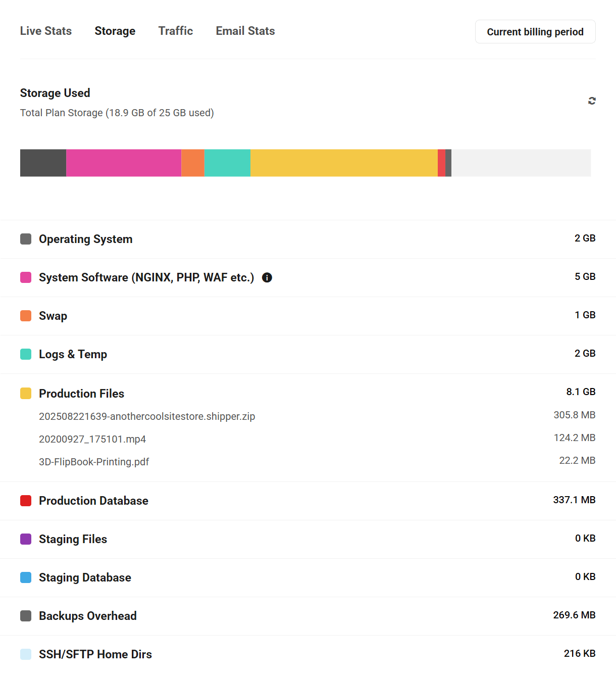The height and width of the screenshot is (677, 616).
Task: Switch to the Traffic tab
Action: (176, 31)
